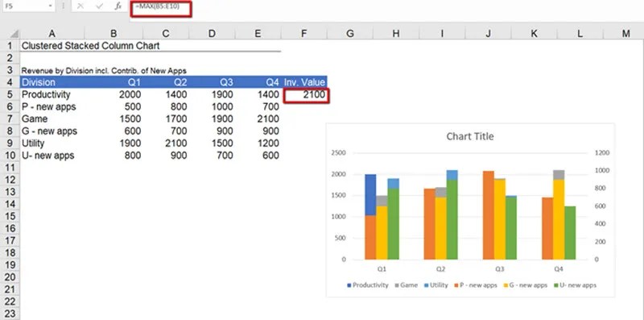Screen dimensions: 644x320
Task: Select column D header
Action: (212, 34)
